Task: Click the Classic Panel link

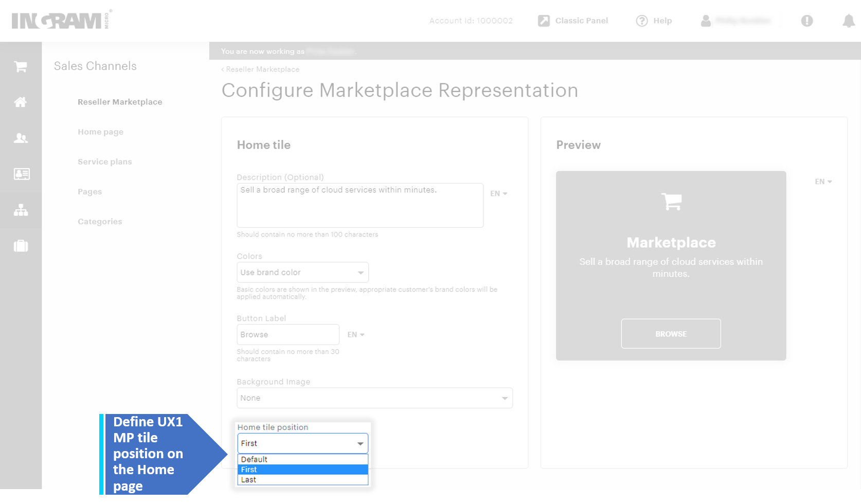Action: pyautogui.click(x=573, y=21)
